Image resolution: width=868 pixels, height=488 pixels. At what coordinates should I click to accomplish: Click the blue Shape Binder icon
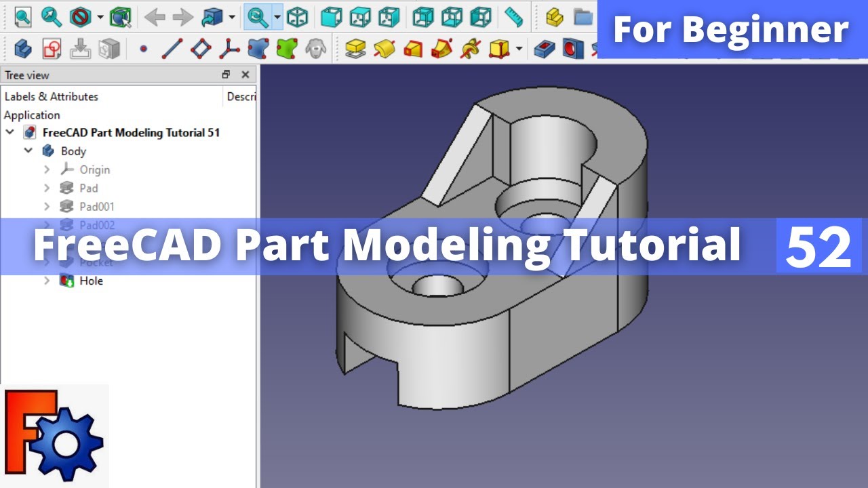pyautogui.click(x=258, y=48)
